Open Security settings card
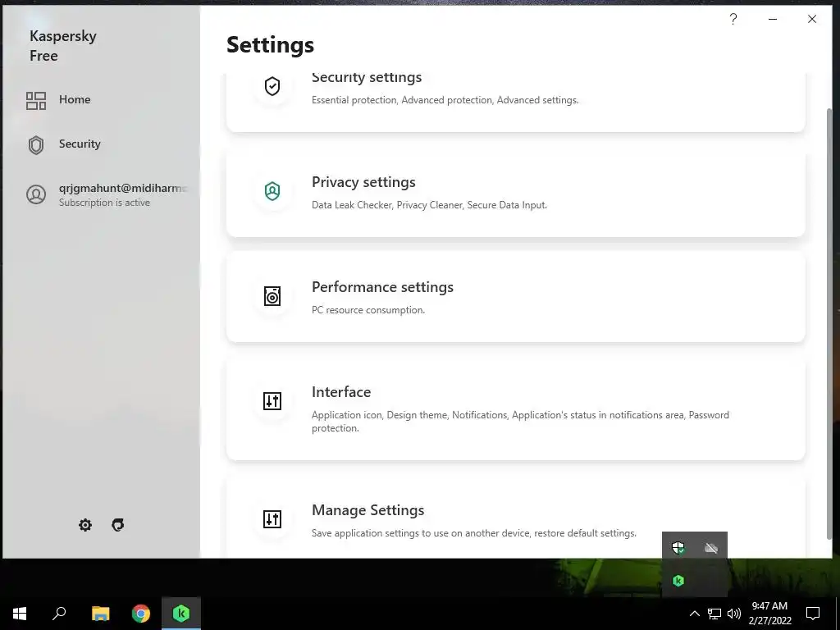 515,102
